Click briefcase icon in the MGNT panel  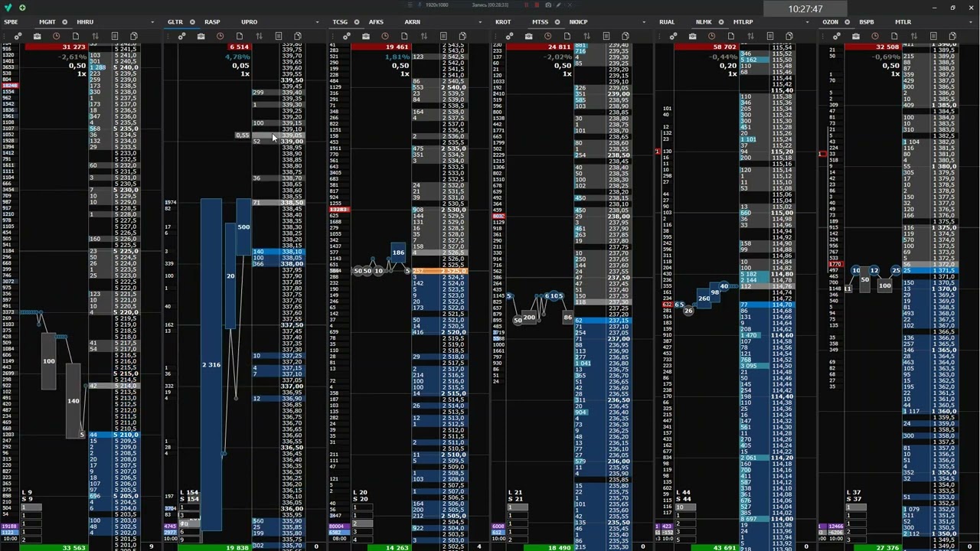(x=37, y=36)
